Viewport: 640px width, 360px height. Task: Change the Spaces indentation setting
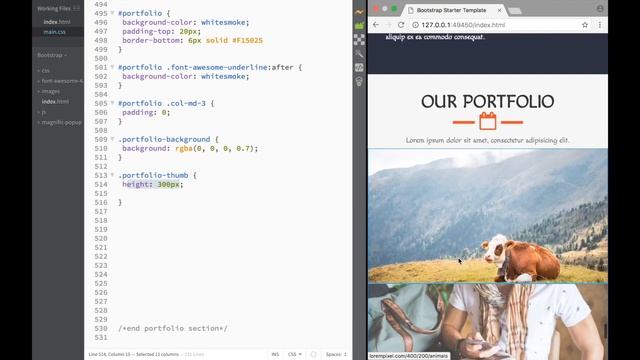point(336,354)
